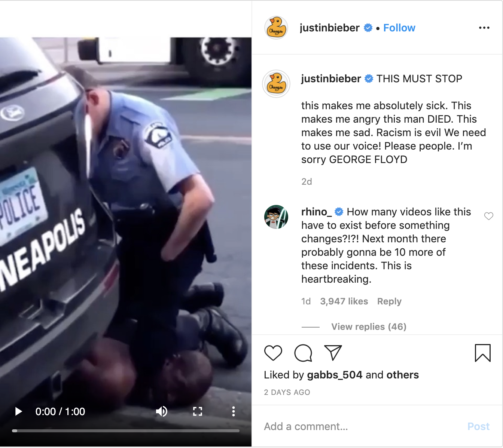503x448 pixels.
Task: Open video player more options menu
Action: (x=234, y=412)
